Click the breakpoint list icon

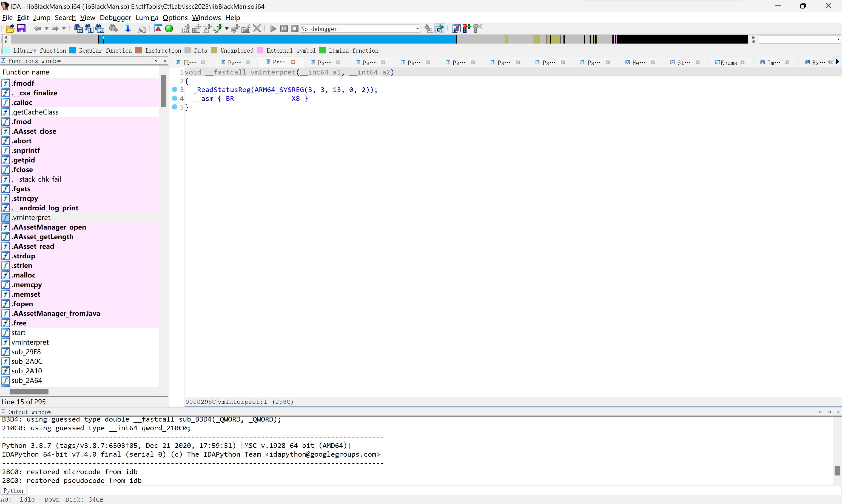coord(456,29)
